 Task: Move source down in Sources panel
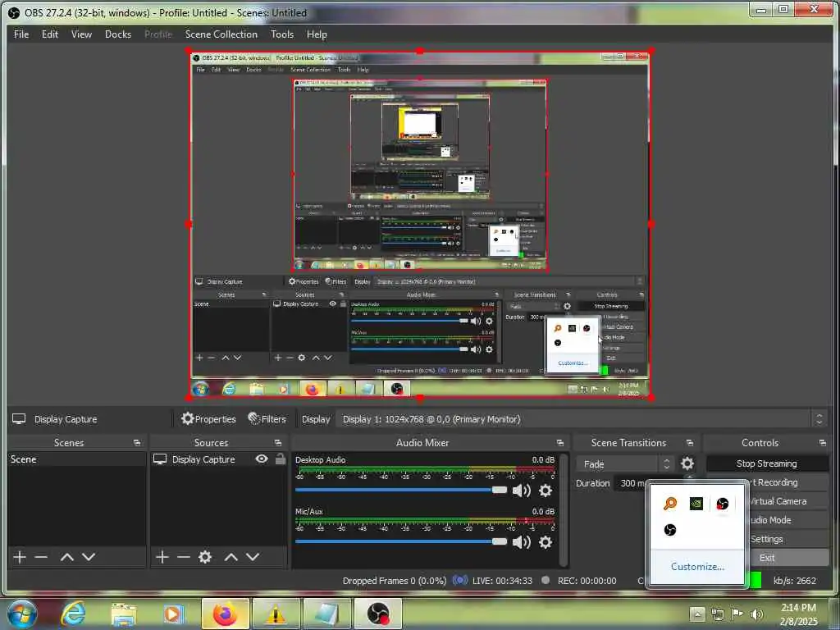tap(253, 557)
